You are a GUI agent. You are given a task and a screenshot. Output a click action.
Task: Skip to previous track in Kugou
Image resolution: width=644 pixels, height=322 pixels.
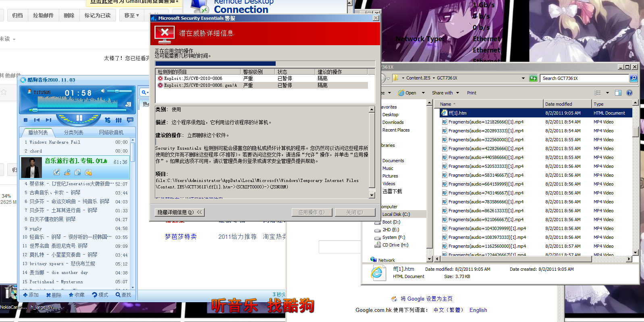coord(37,120)
